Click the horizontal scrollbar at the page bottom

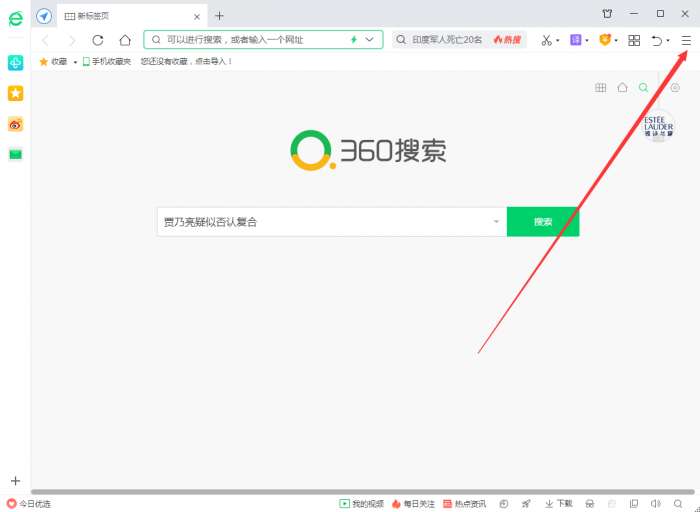(362, 492)
